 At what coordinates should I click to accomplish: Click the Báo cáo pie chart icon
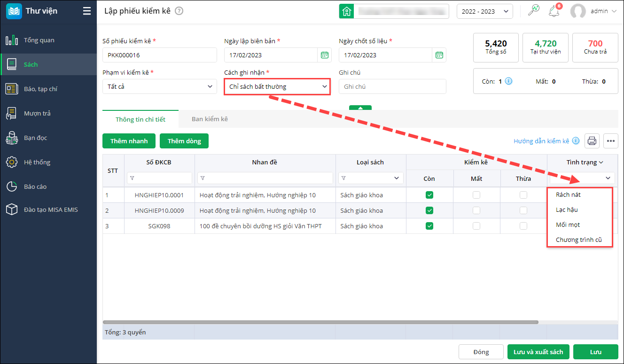(x=12, y=186)
